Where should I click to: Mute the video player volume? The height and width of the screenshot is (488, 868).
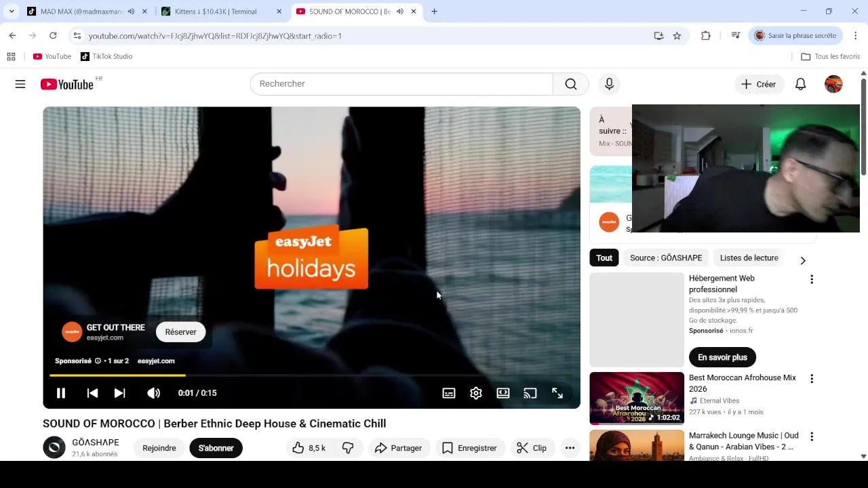click(154, 393)
